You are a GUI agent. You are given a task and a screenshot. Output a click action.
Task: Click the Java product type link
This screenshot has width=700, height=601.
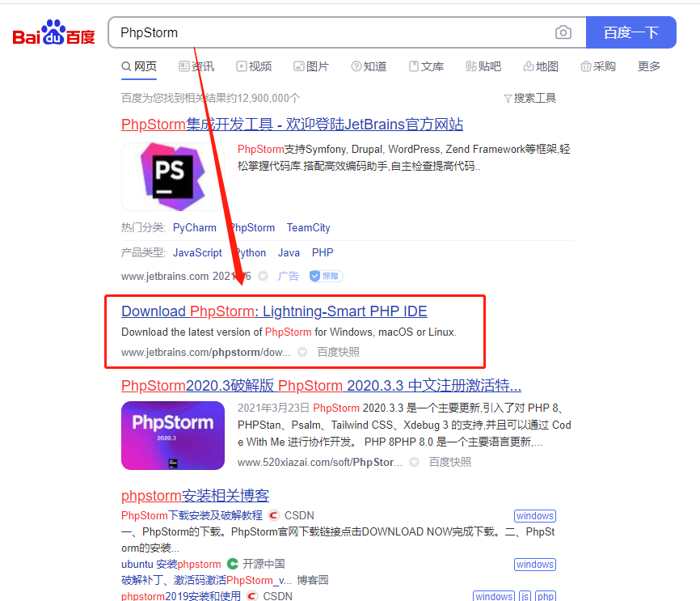point(289,253)
